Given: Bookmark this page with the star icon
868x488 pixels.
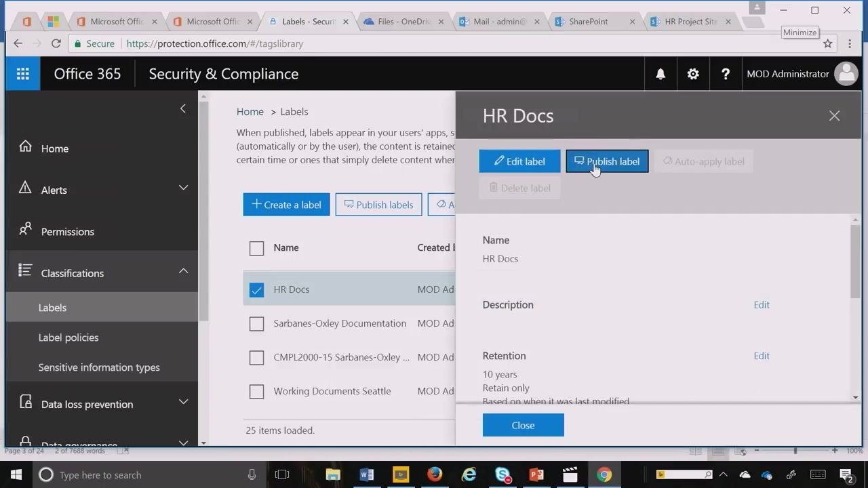Looking at the screenshot, I should coord(828,43).
